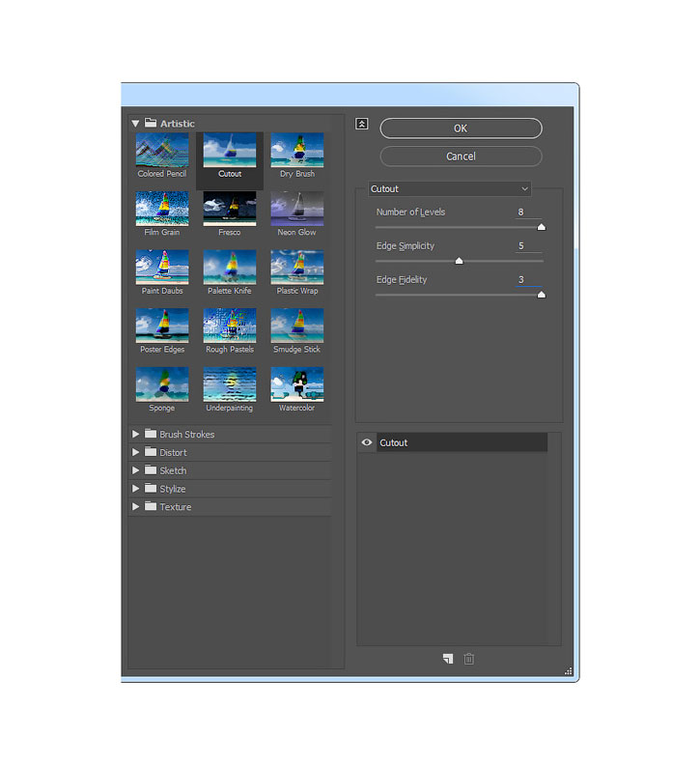
Task: Click the Number of Levels value field
Action: pyautogui.click(x=529, y=212)
